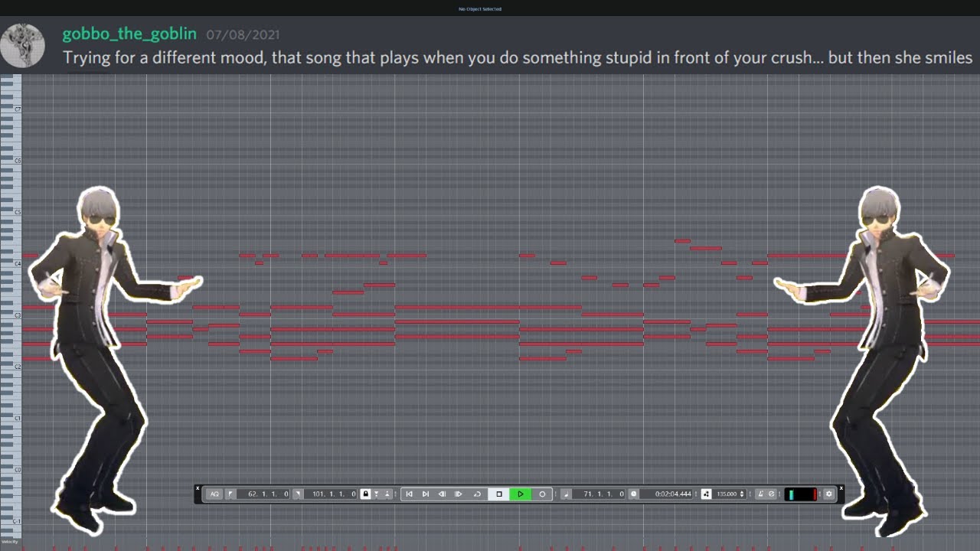Click the secondary time display 0:02:04.444
The height and width of the screenshot is (551, 980).
(x=666, y=494)
